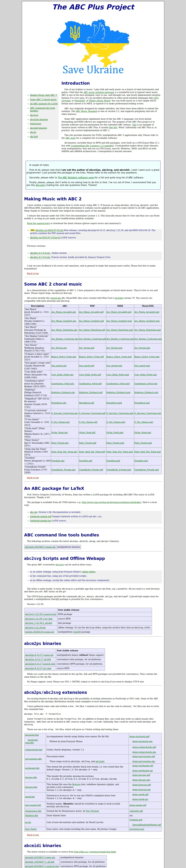Download abcm2ps-8.14.17-cosmo.zip
186x868 pixels.
(x=39, y=655)
